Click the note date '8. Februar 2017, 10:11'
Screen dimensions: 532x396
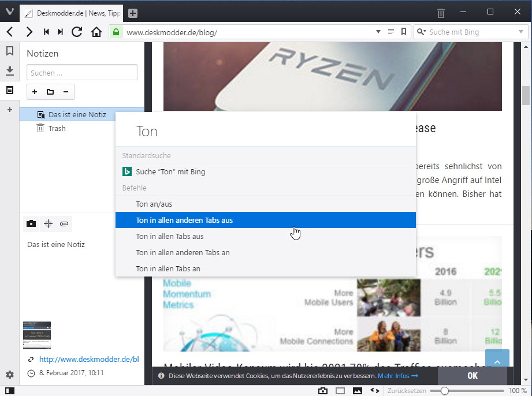pyautogui.click(x=71, y=373)
